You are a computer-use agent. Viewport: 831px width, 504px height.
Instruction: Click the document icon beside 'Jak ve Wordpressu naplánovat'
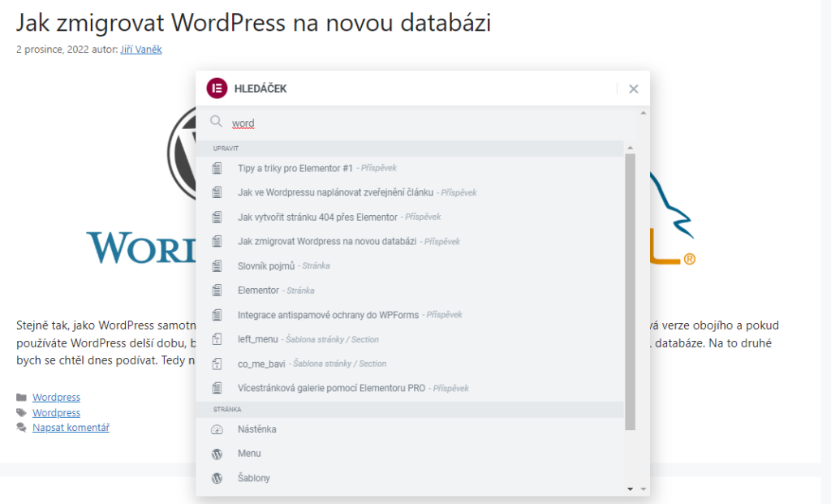coord(217,192)
